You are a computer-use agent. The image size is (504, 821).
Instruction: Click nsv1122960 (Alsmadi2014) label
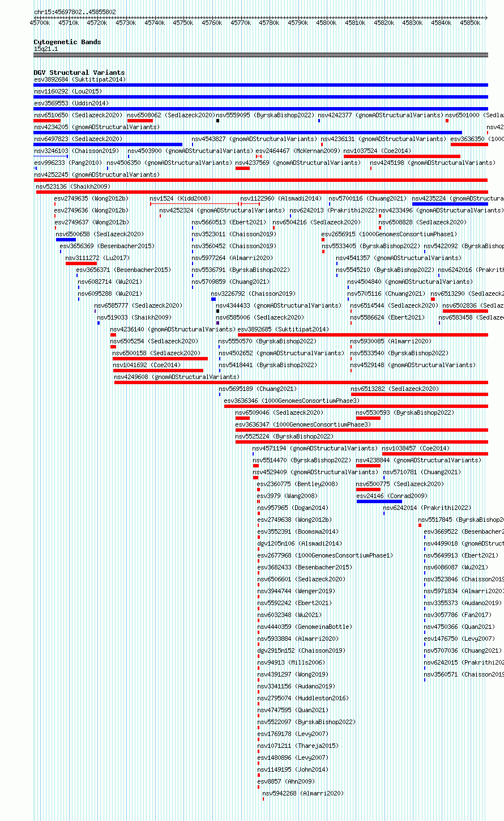tap(281, 198)
